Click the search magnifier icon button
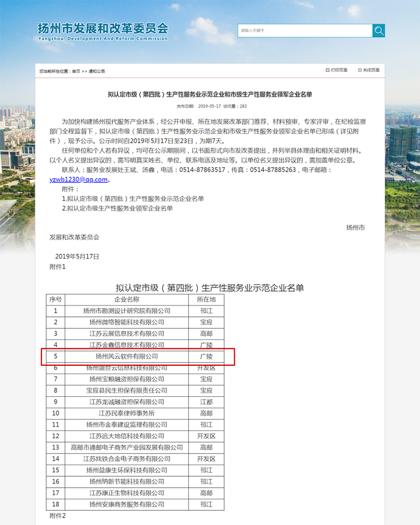This screenshot has height=525, width=420. pos(379,30)
